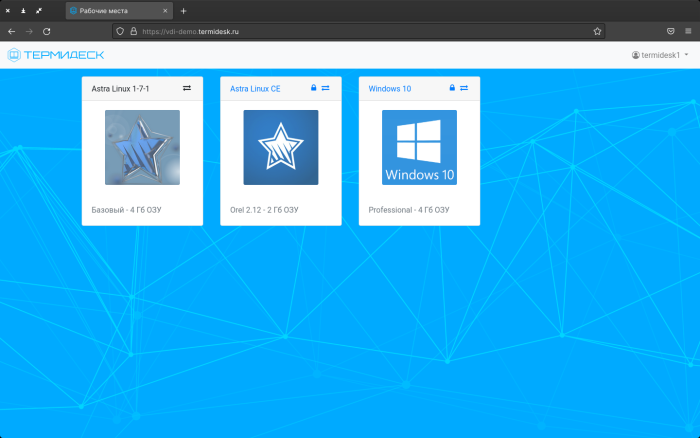
Task: Open the Pocket save icon in toolbar
Action: point(671,31)
